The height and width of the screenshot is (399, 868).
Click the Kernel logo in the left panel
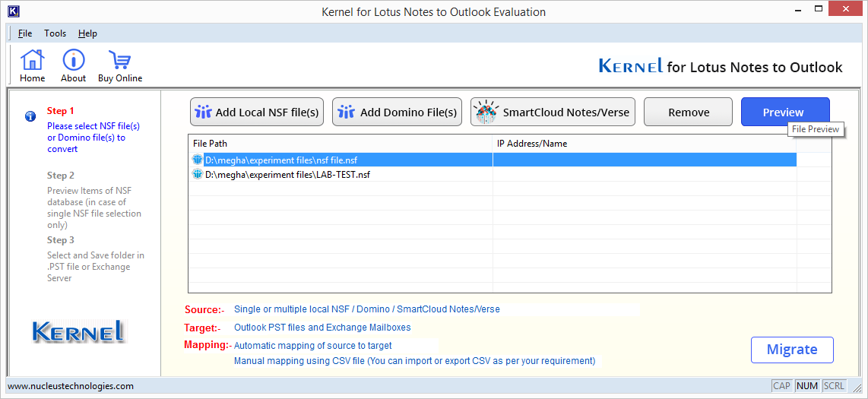point(78,331)
